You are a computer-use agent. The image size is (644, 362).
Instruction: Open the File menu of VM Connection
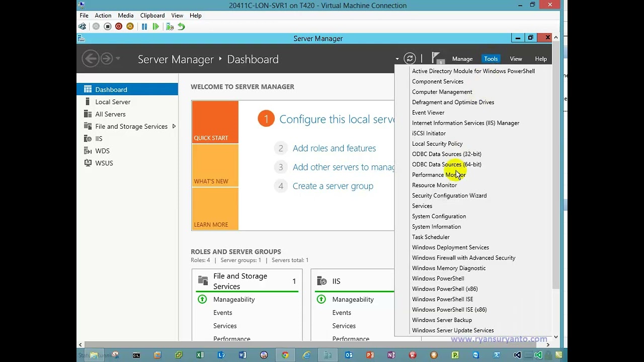[84, 16]
